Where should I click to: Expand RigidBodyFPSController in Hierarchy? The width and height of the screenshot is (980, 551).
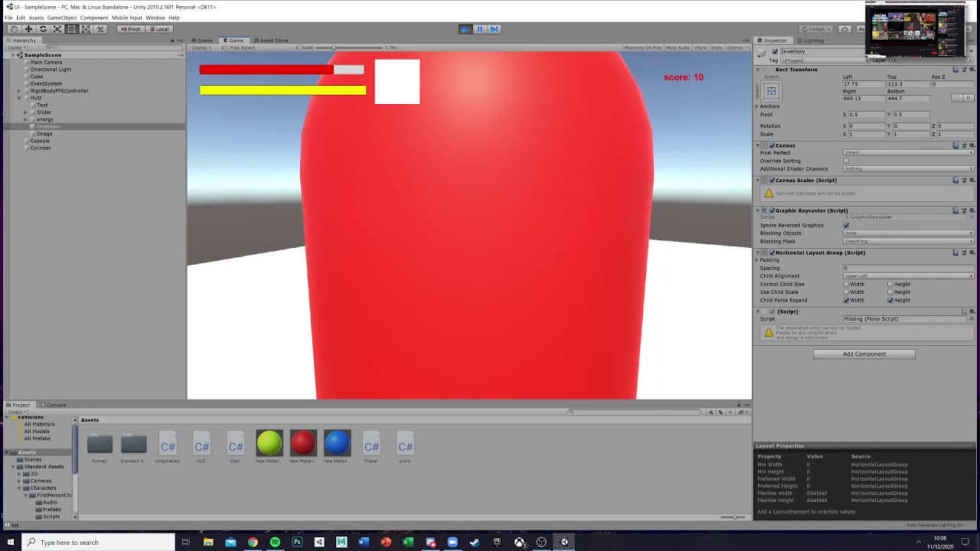click(x=19, y=91)
